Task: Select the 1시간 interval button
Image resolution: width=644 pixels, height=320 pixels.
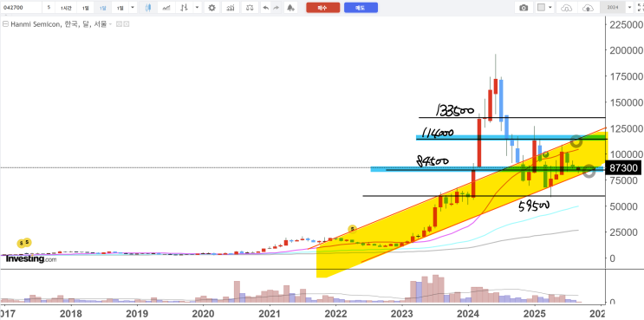Action: 66,8
